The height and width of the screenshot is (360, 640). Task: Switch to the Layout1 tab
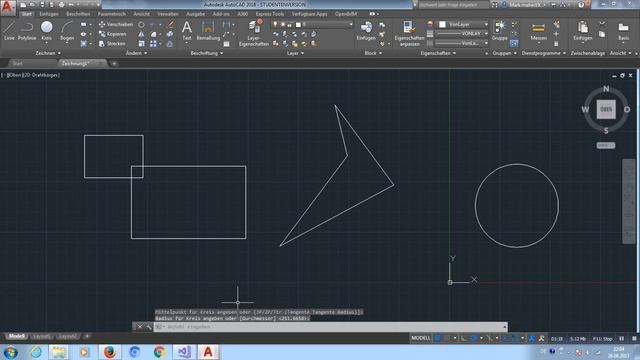42,337
